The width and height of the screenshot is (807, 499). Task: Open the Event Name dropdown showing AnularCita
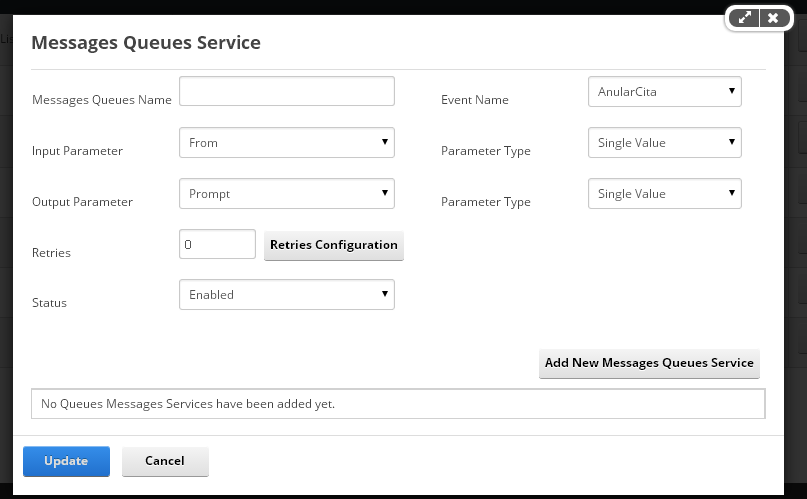[x=664, y=92]
